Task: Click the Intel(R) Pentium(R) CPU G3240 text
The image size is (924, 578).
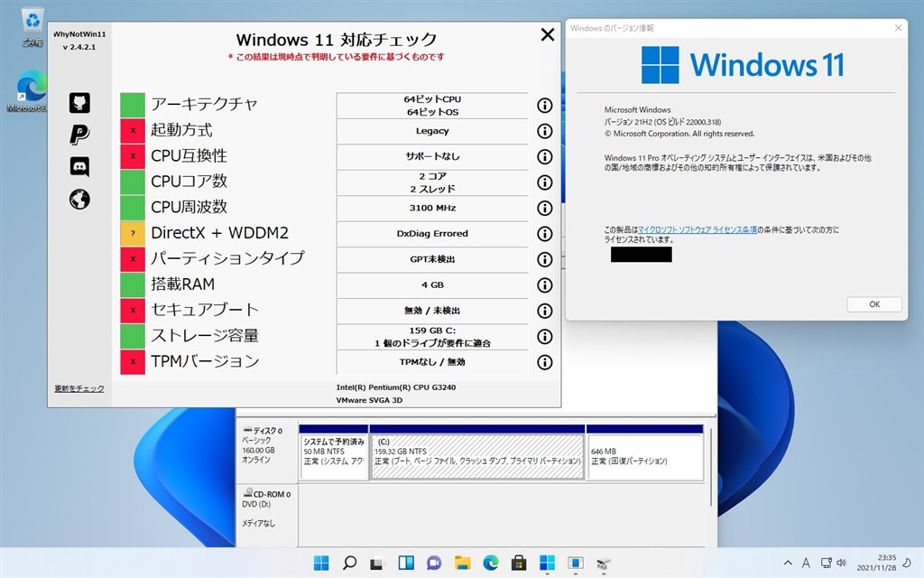Action: pyautogui.click(x=395, y=387)
